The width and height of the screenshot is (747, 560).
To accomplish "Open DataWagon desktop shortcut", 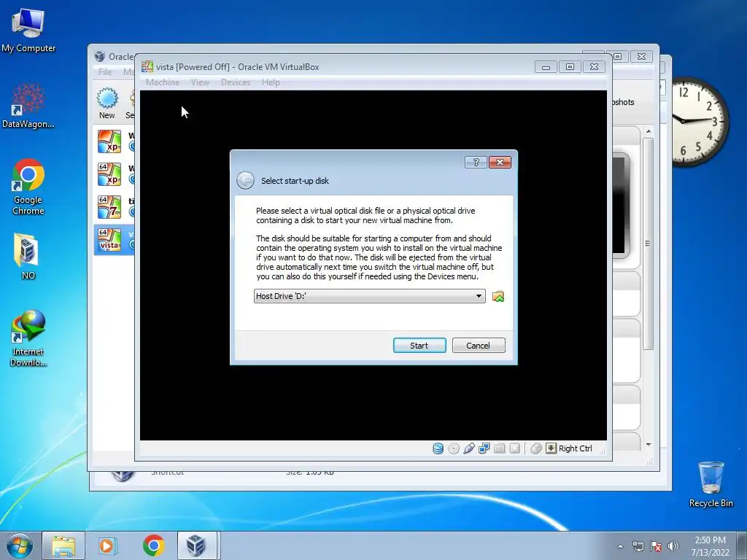I will 28,106.
